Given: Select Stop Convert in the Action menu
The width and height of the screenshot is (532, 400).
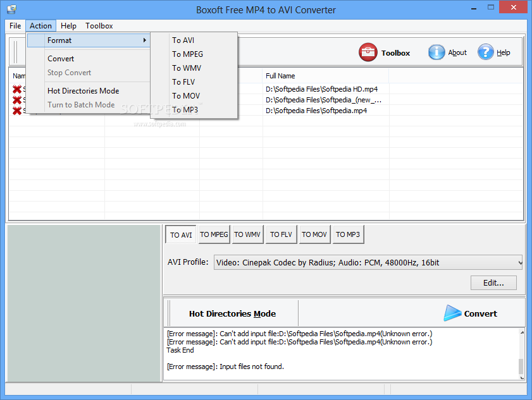Looking at the screenshot, I should coord(89,73).
